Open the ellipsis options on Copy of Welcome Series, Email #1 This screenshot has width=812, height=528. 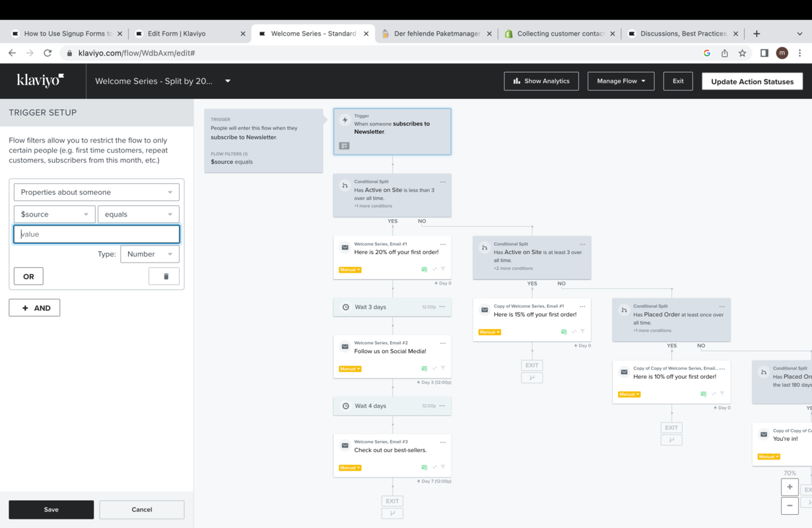[x=582, y=306]
